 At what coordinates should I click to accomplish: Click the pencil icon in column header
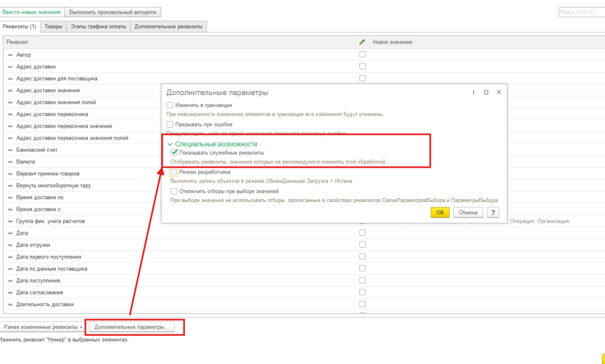pyautogui.click(x=362, y=42)
